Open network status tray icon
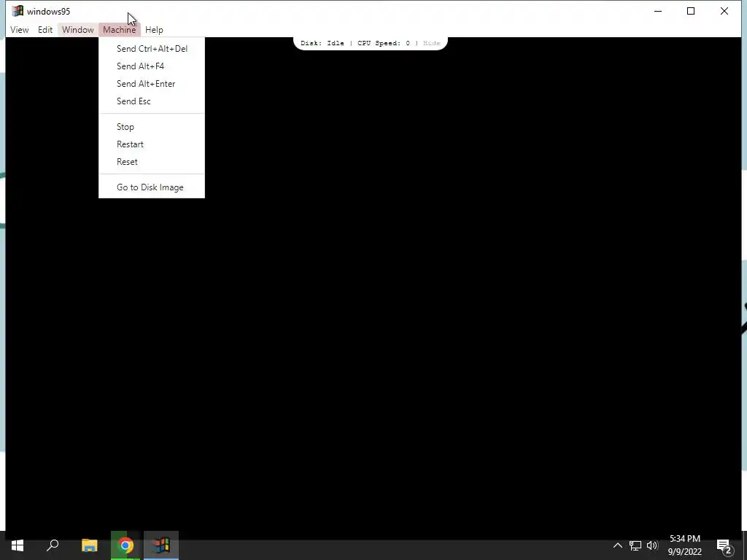747x560 pixels. (x=635, y=545)
